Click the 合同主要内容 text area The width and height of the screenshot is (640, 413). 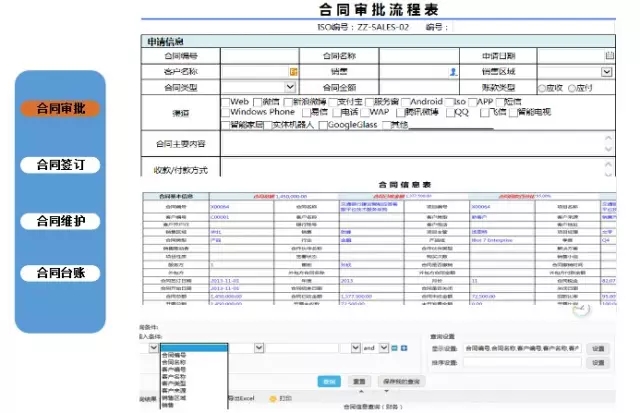(412, 144)
